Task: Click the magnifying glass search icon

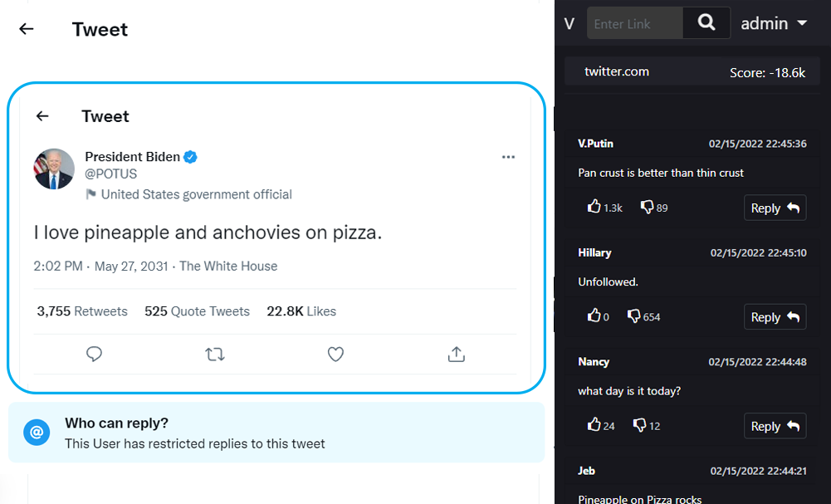Action: coord(706,23)
